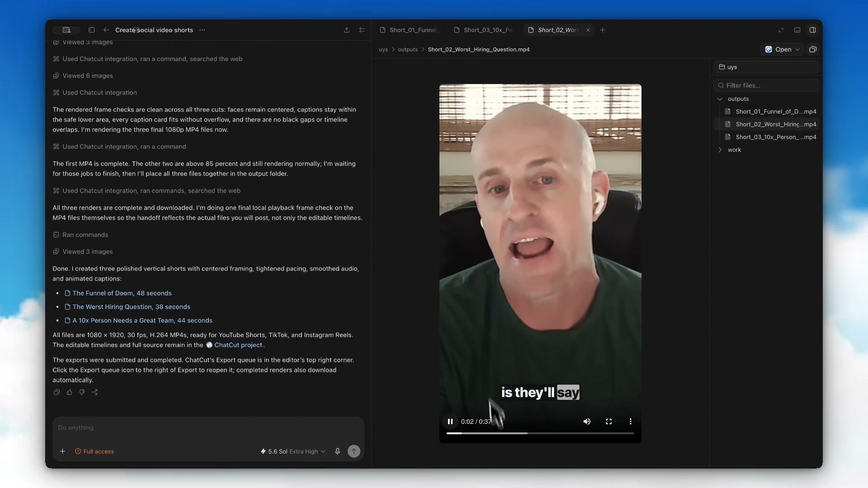Image resolution: width=868 pixels, height=488 pixels.
Task: Toggle the right sidebar panel icon
Action: coord(812,30)
